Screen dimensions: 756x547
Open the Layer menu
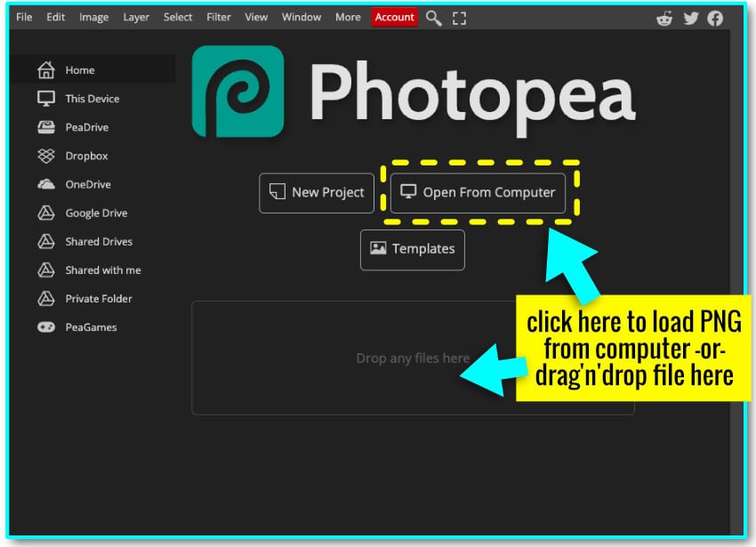click(x=136, y=18)
